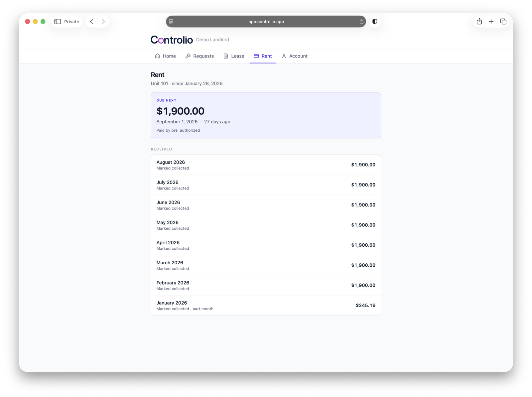Click the RECEIVED section label

[161, 149]
